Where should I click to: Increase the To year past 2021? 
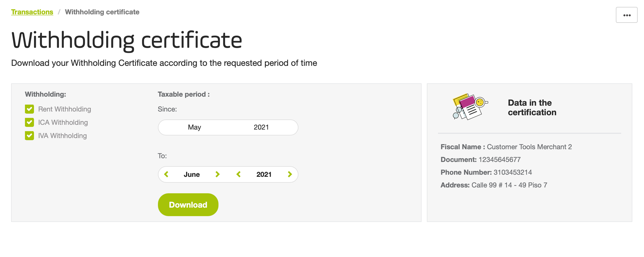(290, 174)
